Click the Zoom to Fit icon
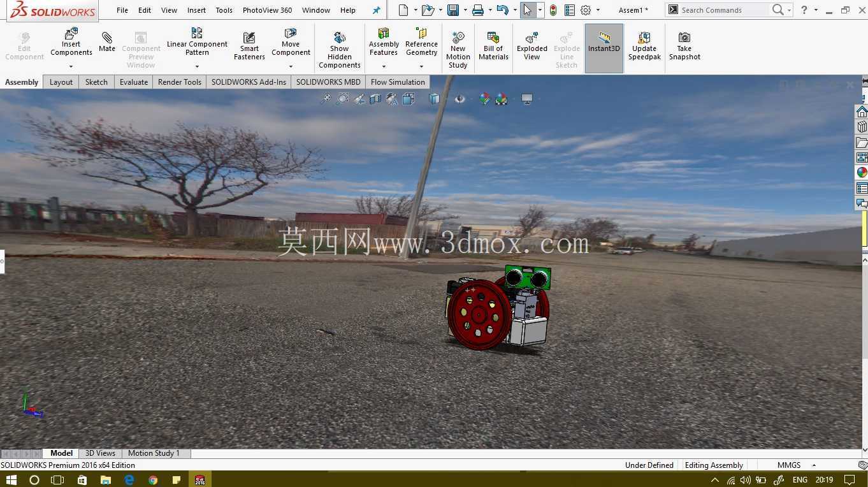Image resolution: width=868 pixels, height=487 pixels. coord(326,99)
